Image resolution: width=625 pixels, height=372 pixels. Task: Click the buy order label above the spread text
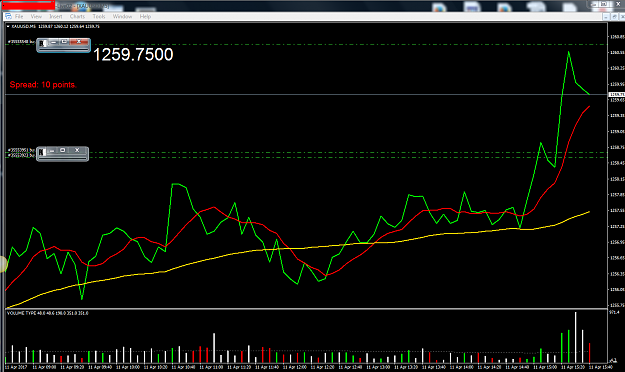point(21,41)
